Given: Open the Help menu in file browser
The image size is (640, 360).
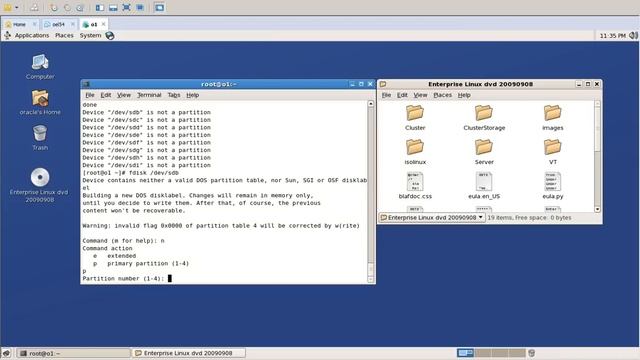Looking at the screenshot, I should coord(464,95).
